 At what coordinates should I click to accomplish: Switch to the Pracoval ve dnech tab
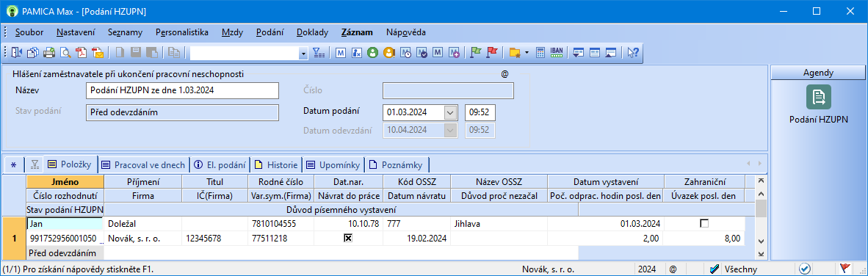coord(144,164)
